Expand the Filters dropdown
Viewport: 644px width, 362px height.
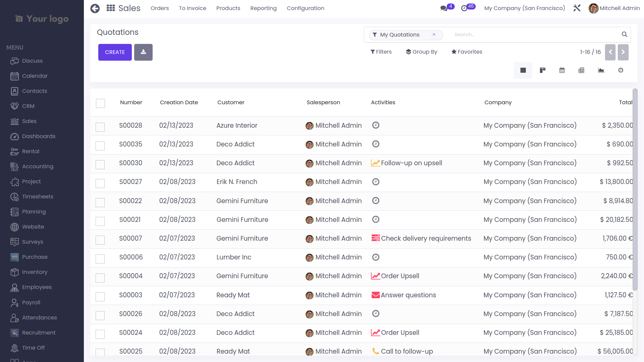coord(381,52)
